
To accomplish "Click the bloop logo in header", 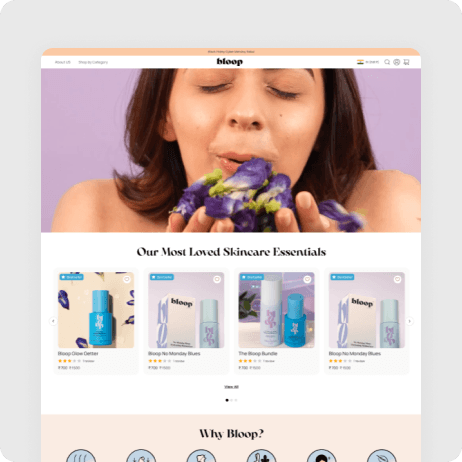I will point(230,62).
